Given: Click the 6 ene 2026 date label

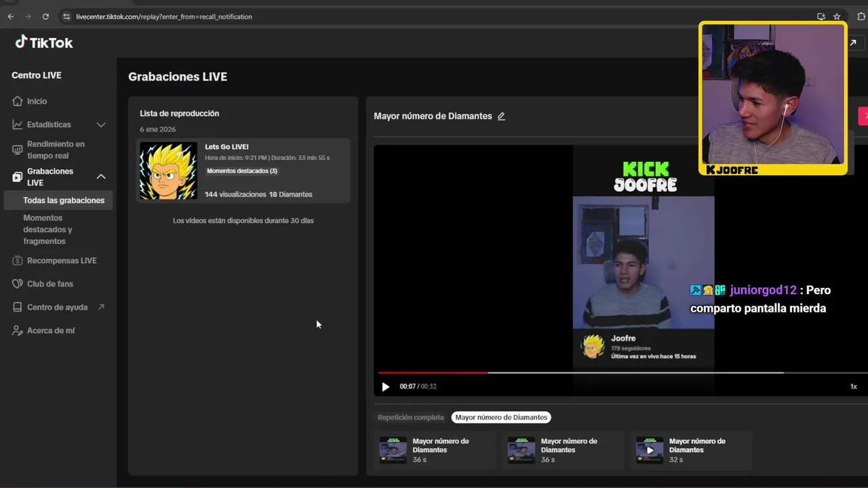Looking at the screenshot, I should pos(158,129).
